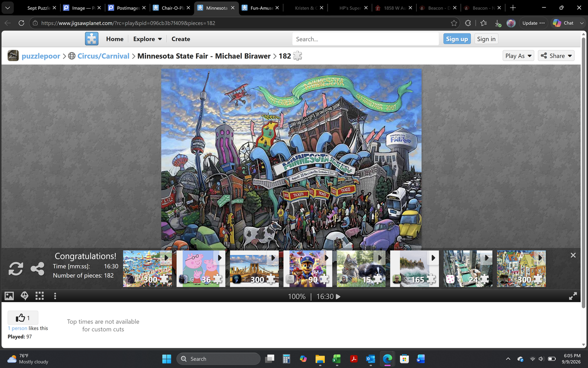Close the suggested puzzles strip

point(573,255)
